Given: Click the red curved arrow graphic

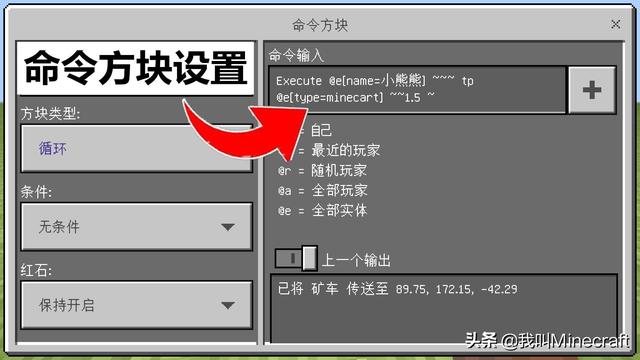Looking at the screenshot, I should (245, 131).
